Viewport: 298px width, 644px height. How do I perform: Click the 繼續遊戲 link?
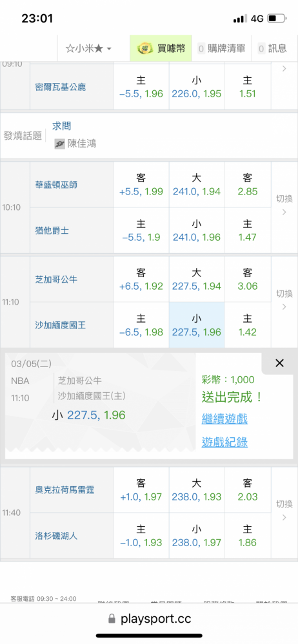pos(224,419)
